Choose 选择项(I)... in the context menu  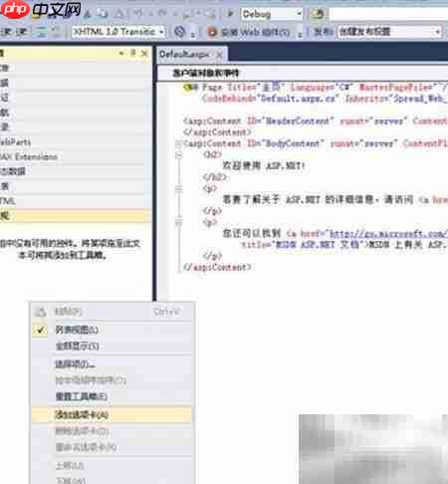[x=112, y=364]
